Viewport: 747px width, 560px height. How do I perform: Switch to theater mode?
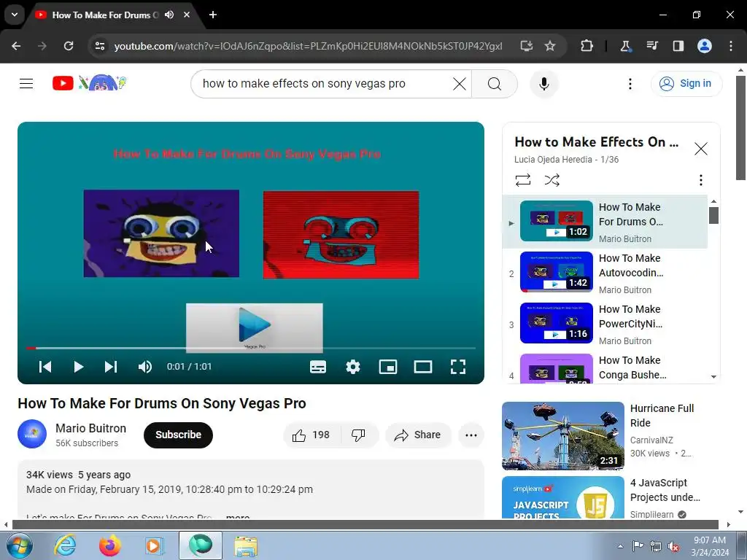click(x=422, y=367)
